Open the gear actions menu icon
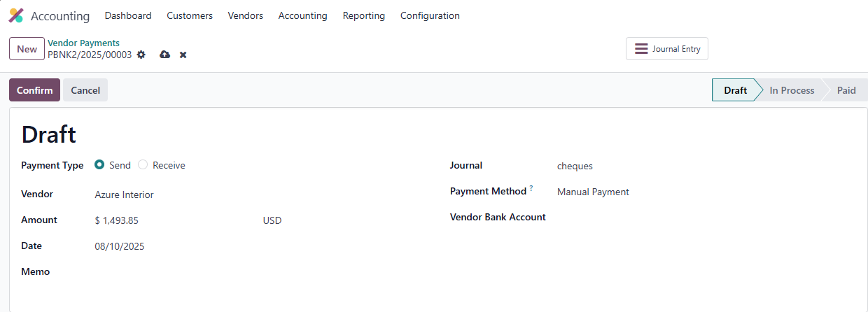 coord(141,55)
